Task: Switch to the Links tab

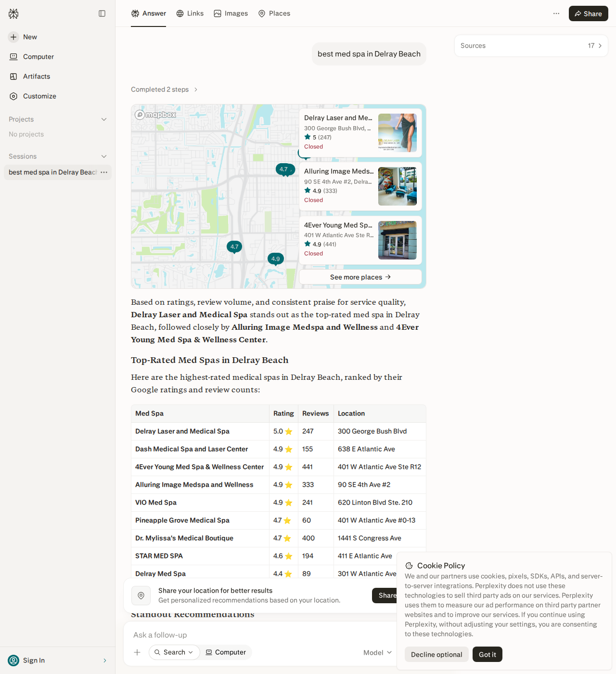Action: coord(190,13)
